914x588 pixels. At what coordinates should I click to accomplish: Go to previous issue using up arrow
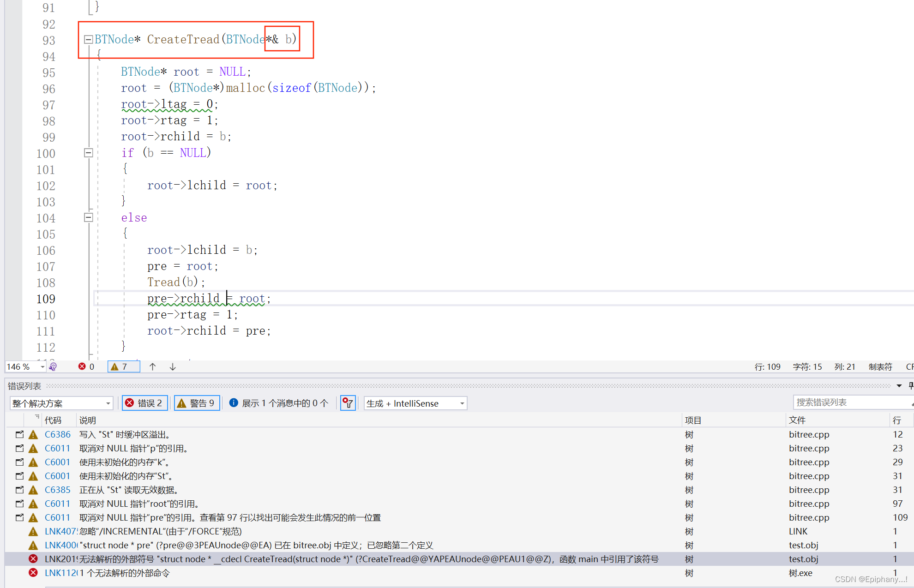click(x=153, y=366)
